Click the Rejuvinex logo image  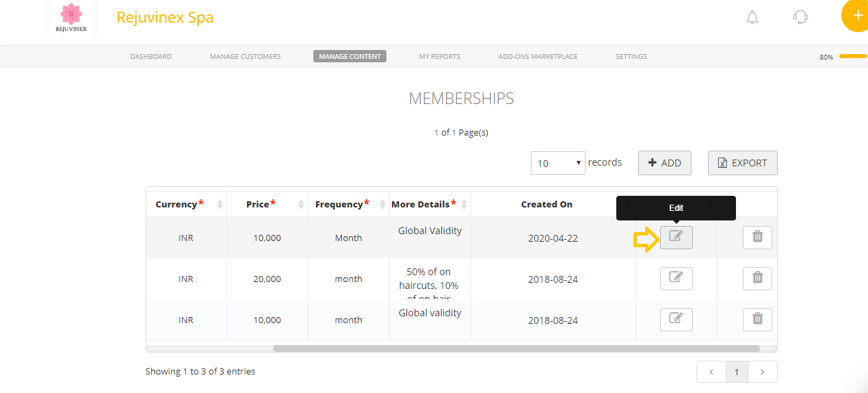click(72, 18)
